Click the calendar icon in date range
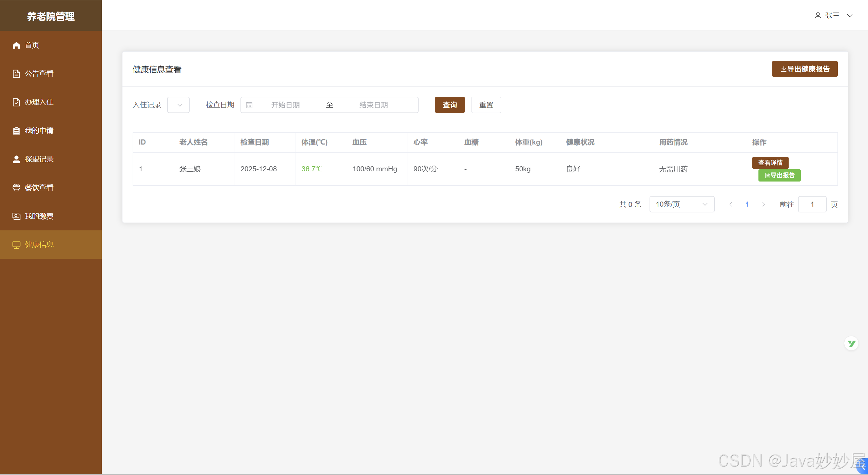The image size is (868, 475). (249, 105)
